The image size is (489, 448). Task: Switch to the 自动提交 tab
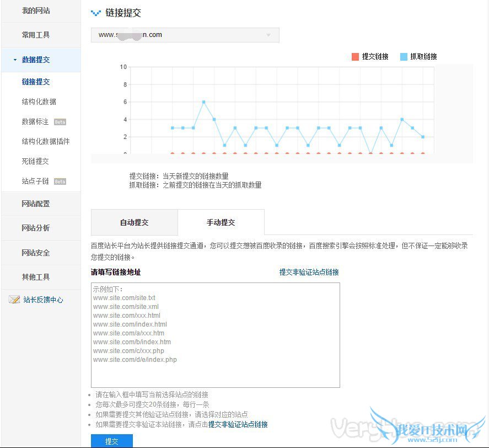coord(135,222)
